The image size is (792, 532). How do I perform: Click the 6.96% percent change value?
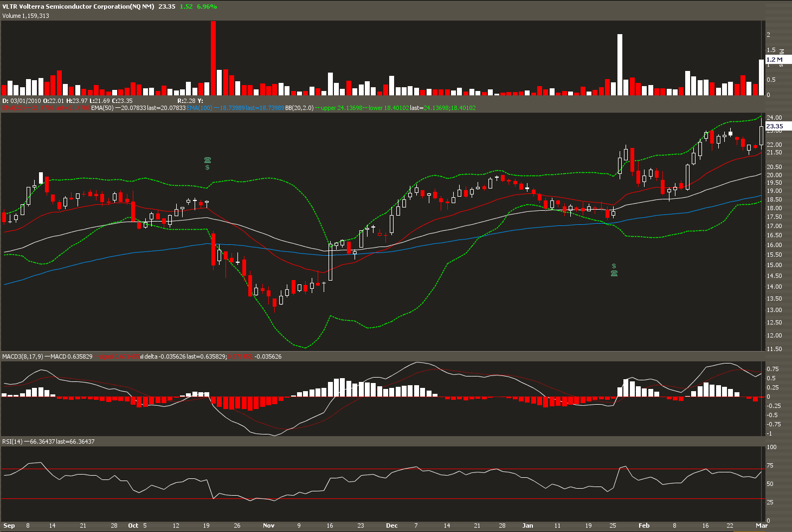tap(207, 7)
